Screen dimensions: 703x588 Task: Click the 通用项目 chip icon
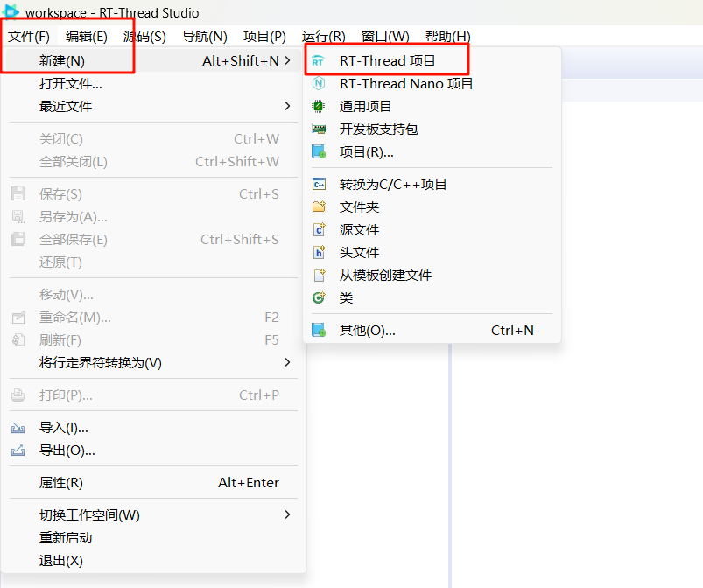click(x=319, y=106)
